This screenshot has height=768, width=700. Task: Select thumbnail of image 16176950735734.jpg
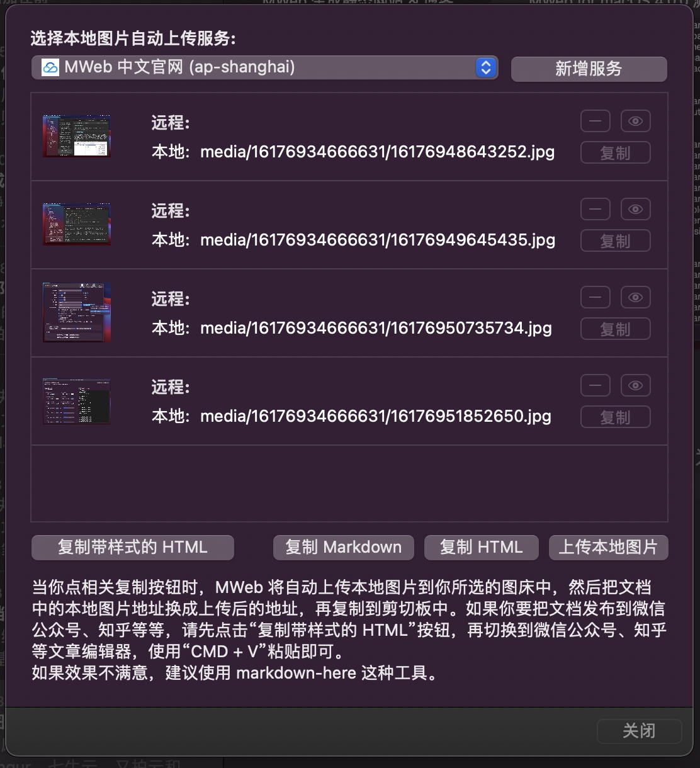tap(77, 312)
